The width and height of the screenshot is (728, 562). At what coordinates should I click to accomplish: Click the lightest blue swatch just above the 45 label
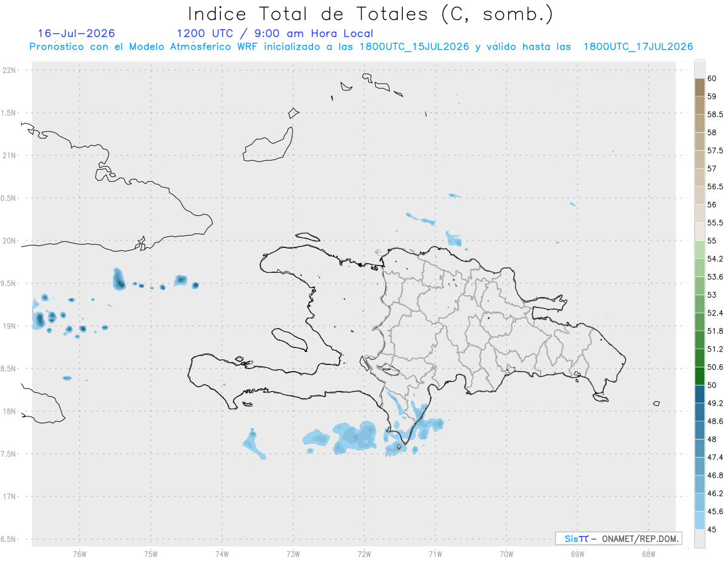coord(699,520)
